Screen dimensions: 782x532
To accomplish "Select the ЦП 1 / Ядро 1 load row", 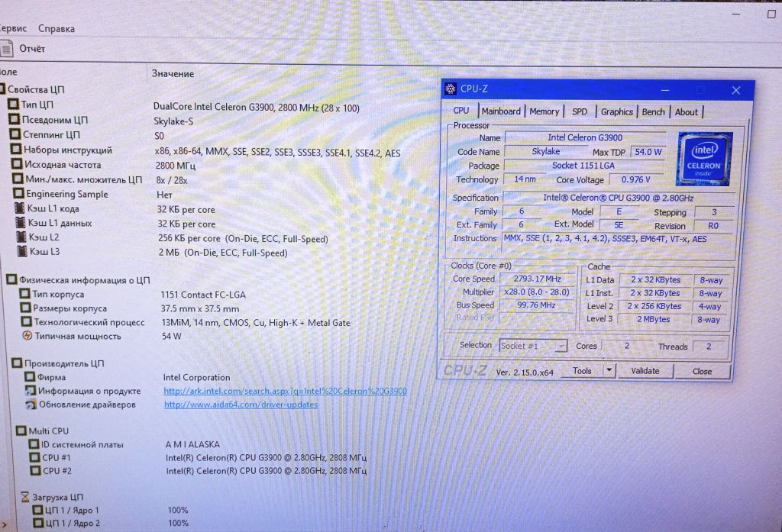I will [x=111, y=510].
